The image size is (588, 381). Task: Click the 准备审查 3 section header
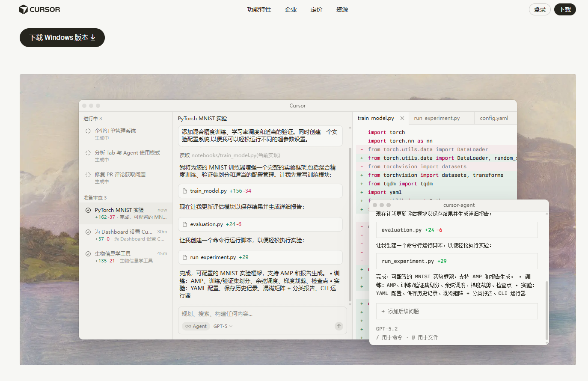tap(95, 198)
